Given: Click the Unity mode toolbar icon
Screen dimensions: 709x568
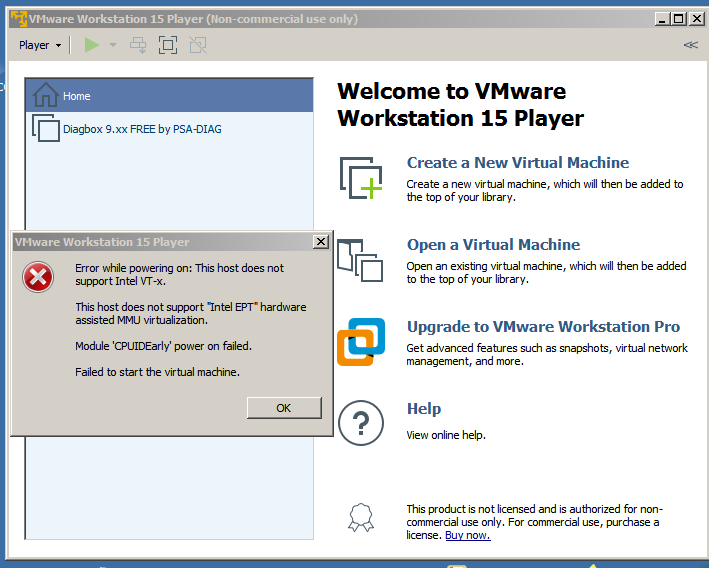Looking at the screenshot, I should click(x=198, y=45).
